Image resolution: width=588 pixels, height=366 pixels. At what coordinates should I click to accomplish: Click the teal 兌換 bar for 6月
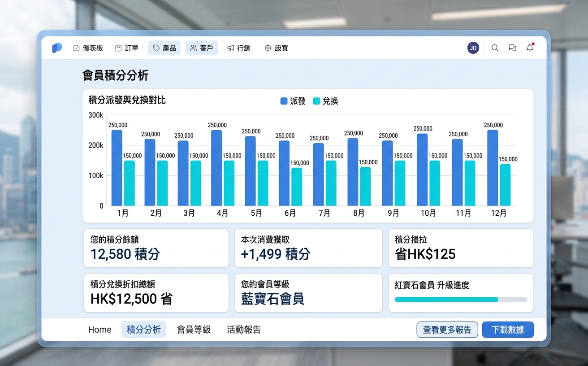point(297,187)
